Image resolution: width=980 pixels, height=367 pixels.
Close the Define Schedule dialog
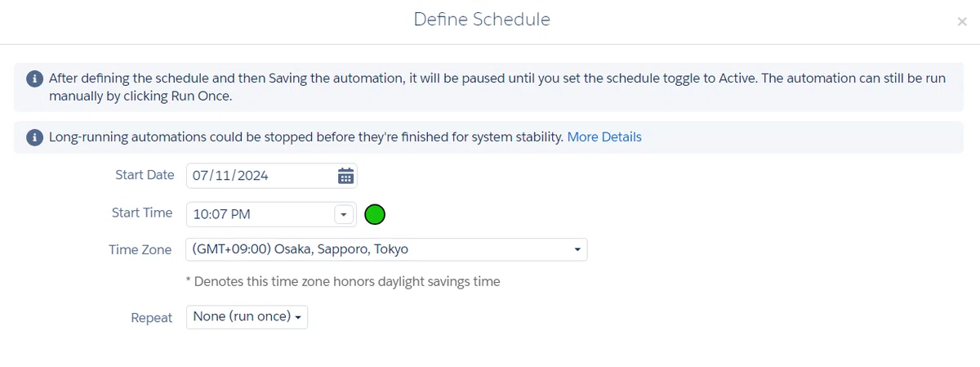pos(962,22)
